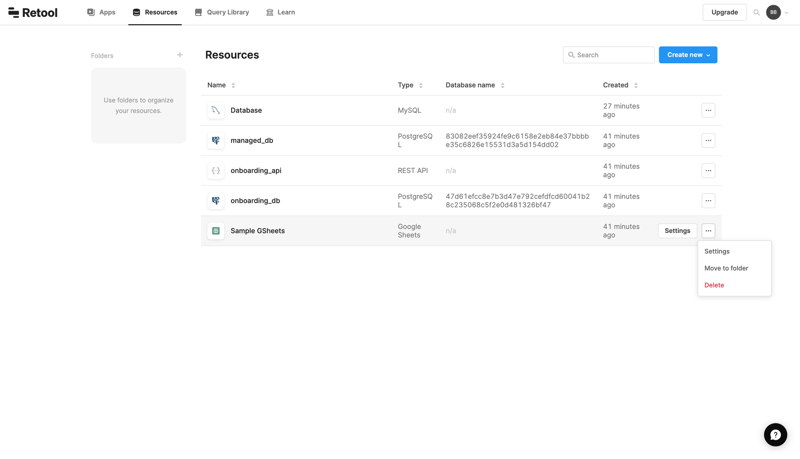This screenshot has width=800, height=459.
Task: Open more options for Database row
Action: tap(708, 110)
